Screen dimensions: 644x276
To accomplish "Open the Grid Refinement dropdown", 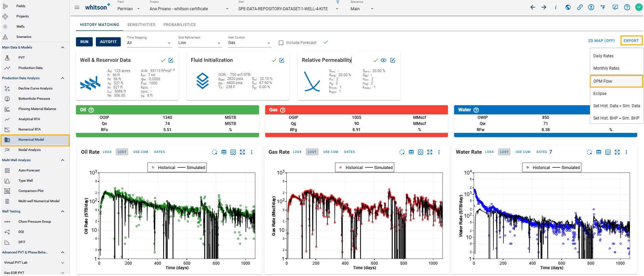I will (x=199, y=43).
